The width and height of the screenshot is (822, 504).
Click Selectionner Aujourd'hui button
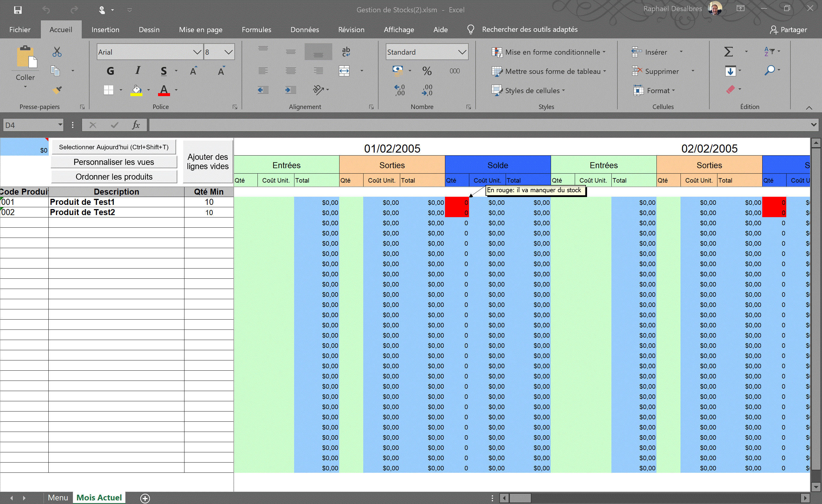[114, 147]
